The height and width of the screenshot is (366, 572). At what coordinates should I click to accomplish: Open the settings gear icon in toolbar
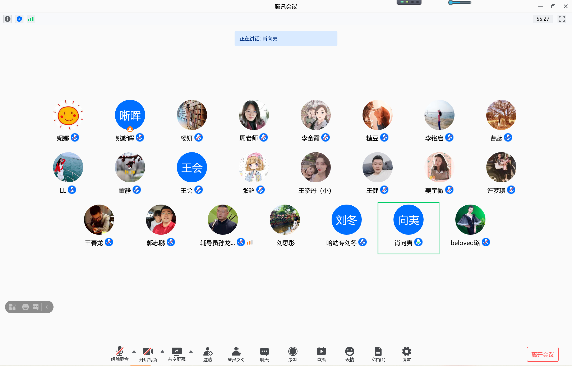tap(406, 353)
